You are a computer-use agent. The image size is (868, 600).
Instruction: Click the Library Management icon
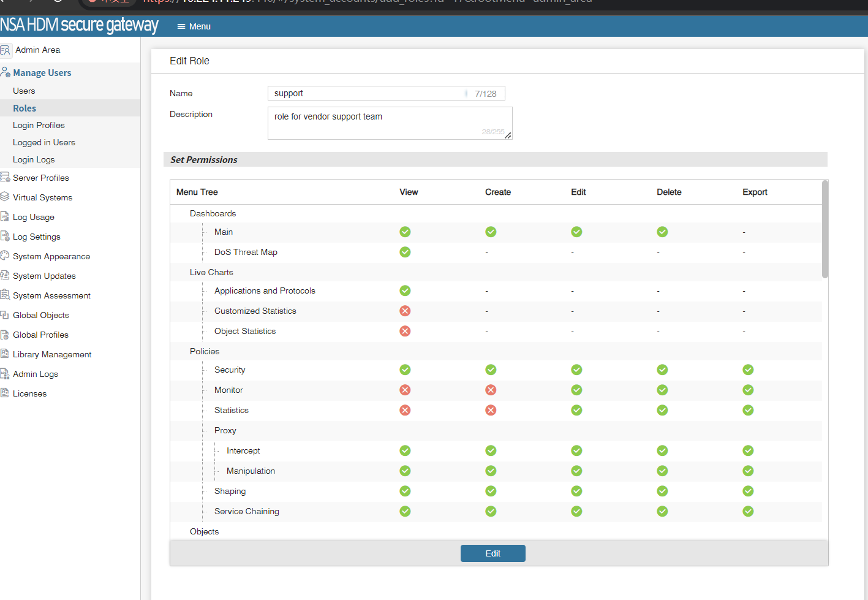pos(5,354)
